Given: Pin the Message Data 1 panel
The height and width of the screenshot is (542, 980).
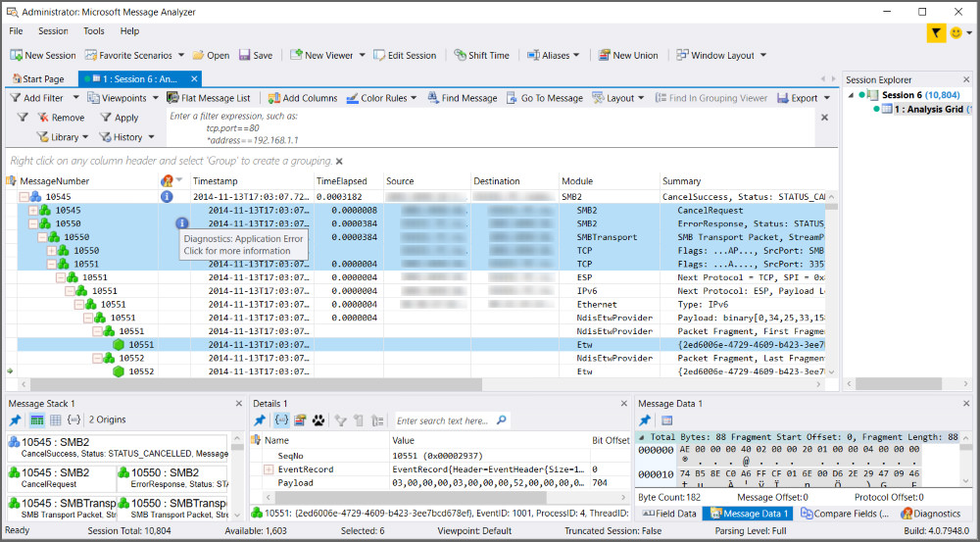Looking at the screenshot, I should (x=645, y=420).
